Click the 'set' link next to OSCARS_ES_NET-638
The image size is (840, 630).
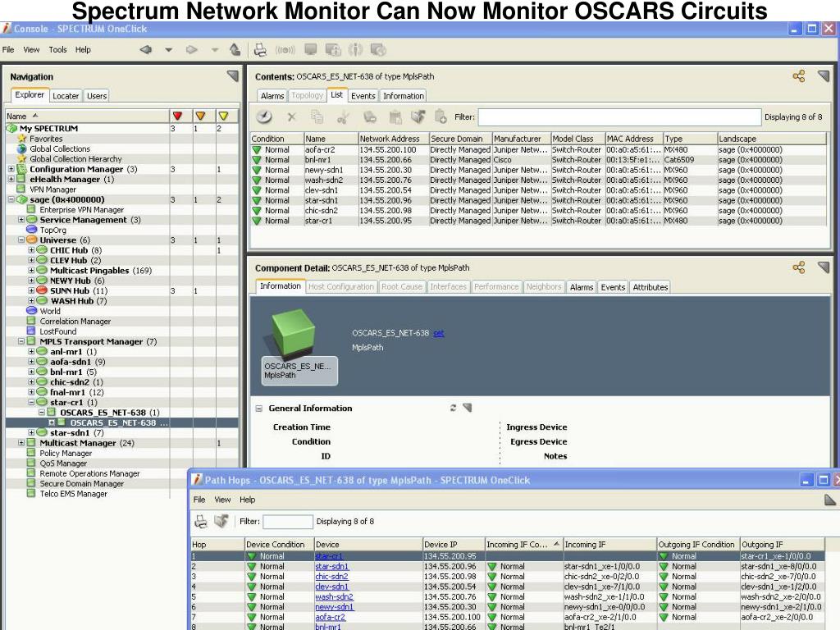coord(439,333)
